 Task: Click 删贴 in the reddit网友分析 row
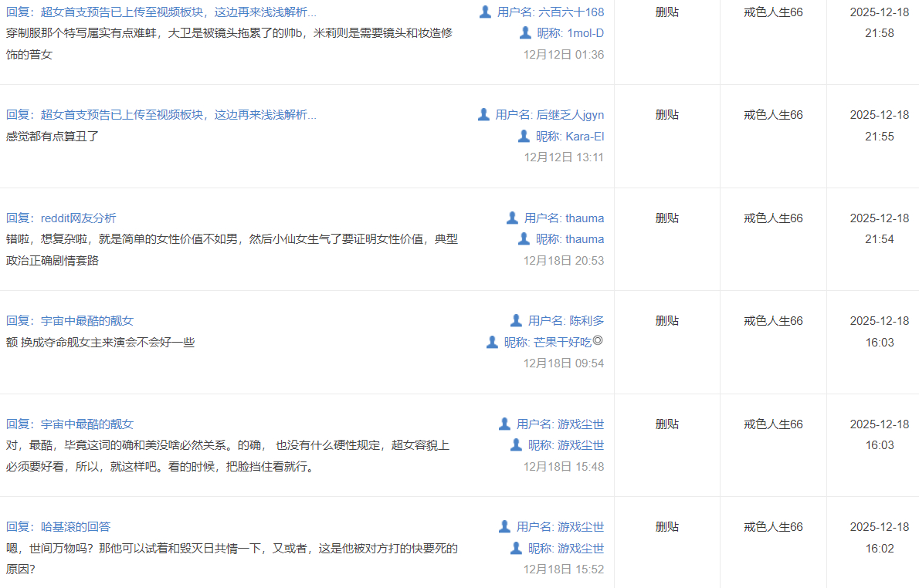666,218
